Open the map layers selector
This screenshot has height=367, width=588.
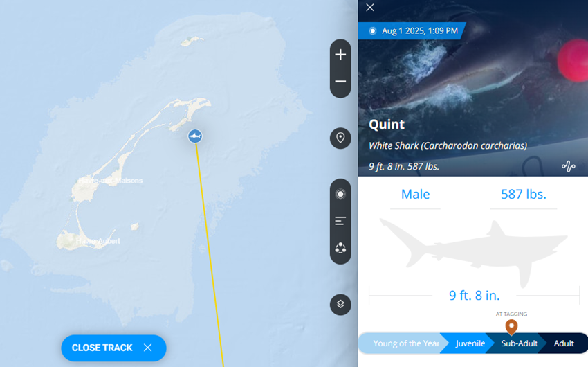(340, 304)
